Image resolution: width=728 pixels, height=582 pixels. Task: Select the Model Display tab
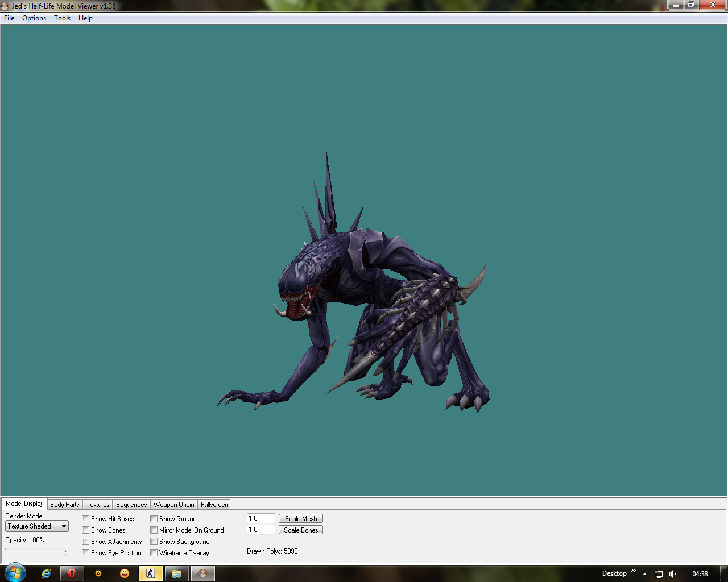(x=24, y=504)
